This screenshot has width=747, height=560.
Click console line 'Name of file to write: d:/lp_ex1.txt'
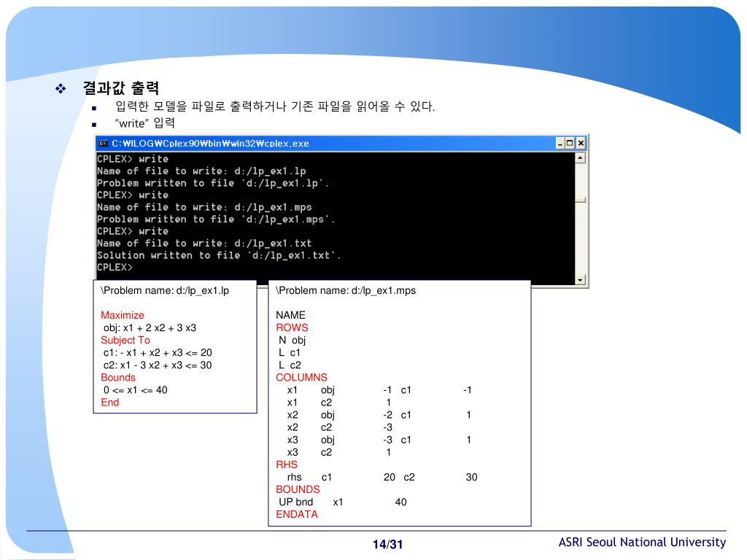click(204, 244)
